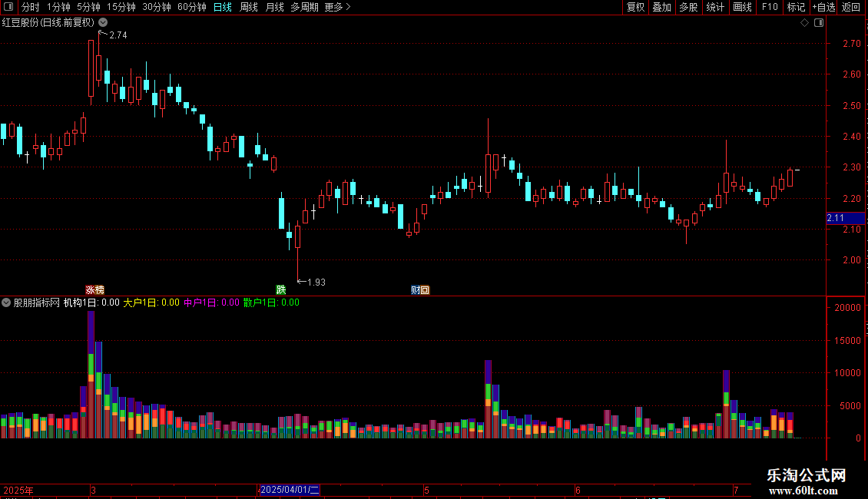This screenshot has height=499, width=868.
Task: Click the month 5 label on axis
Action: pos(427,490)
